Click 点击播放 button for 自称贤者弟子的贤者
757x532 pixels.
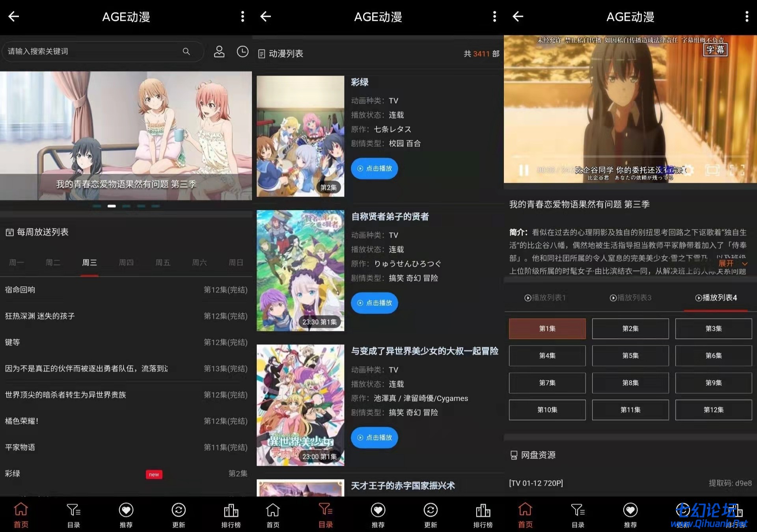click(374, 303)
